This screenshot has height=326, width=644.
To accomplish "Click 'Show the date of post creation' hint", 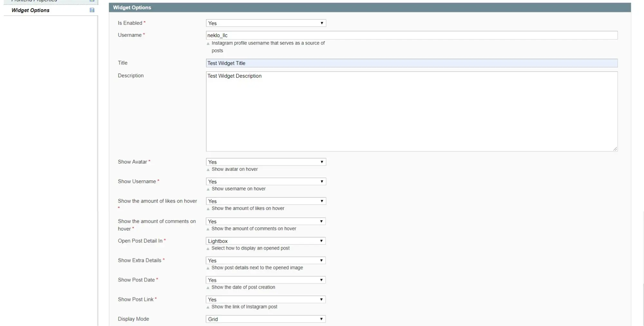I will point(243,287).
